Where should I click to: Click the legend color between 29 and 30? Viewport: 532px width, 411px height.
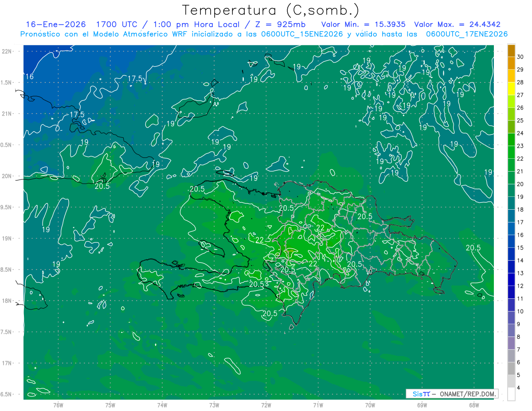pos(511,63)
